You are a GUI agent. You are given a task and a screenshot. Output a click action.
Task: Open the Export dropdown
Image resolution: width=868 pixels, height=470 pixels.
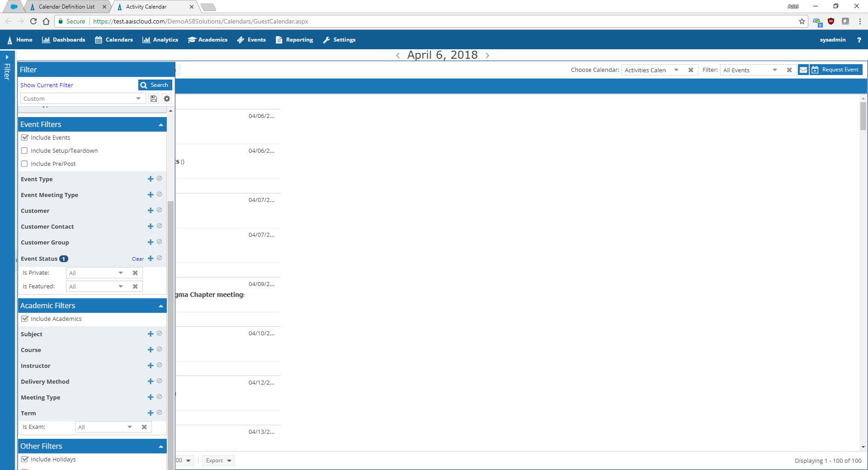click(218, 461)
